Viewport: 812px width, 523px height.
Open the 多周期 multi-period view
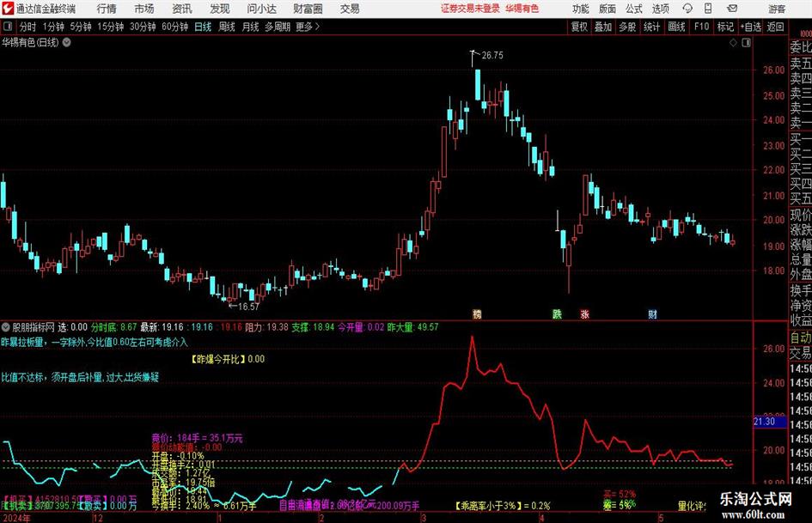click(x=278, y=27)
